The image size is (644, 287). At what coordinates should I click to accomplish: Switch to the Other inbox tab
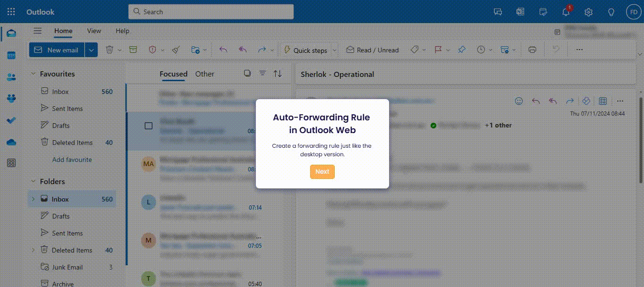[204, 74]
